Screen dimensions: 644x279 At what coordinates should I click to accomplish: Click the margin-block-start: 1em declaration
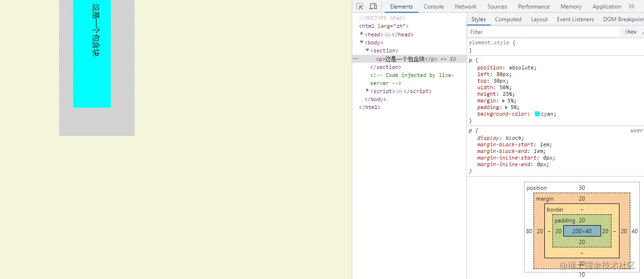point(515,144)
